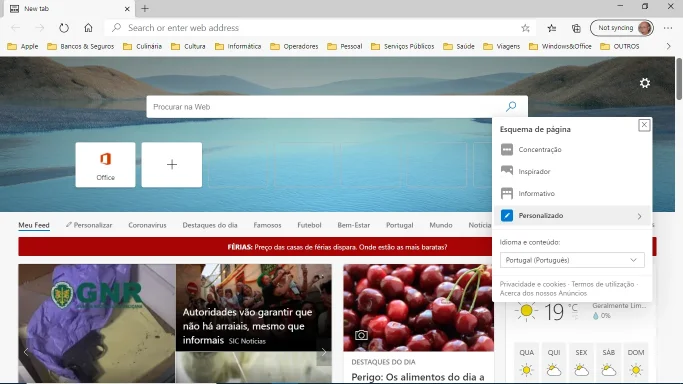Select the QUI weather forecast day
This screenshot has height=384, width=683.
point(554,362)
